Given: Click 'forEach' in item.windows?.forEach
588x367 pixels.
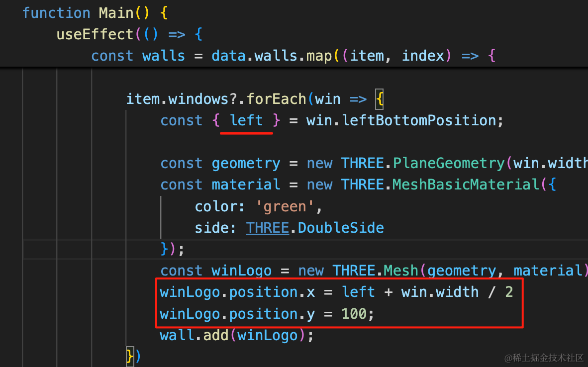Looking at the screenshot, I should pyautogui.click(x=277, y=99).
